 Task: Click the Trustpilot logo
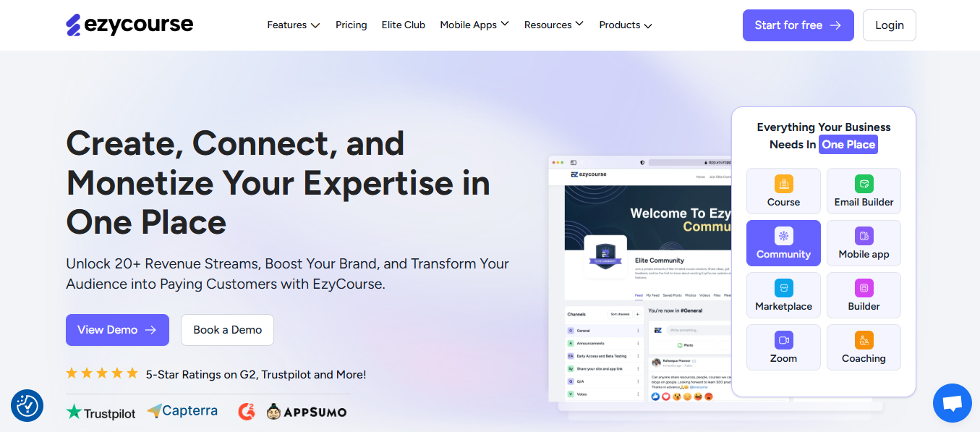101,412
